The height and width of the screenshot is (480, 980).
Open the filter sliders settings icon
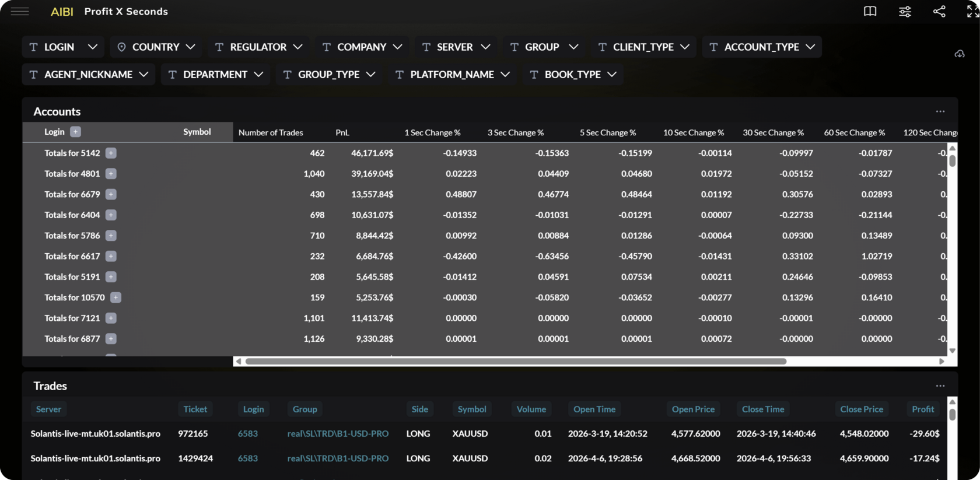905,12
